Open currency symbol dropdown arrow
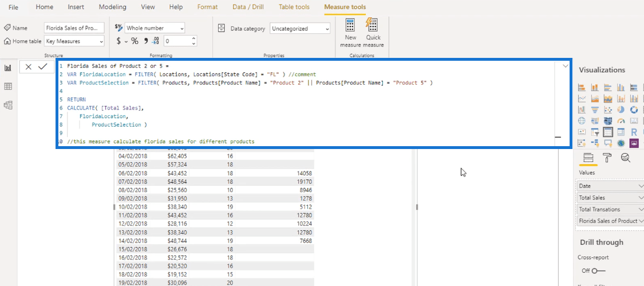This screenshot has width=644, height=286. (x=126, y=41)
